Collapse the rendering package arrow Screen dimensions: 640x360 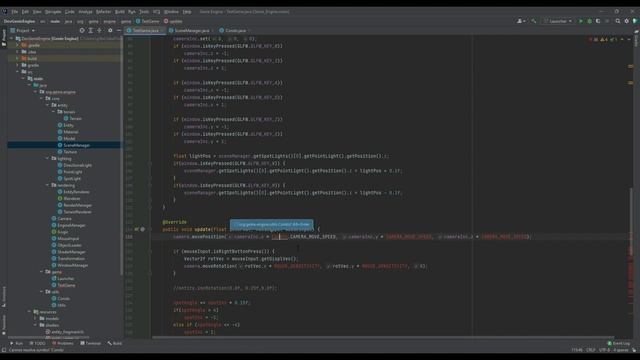pos(47,185)
